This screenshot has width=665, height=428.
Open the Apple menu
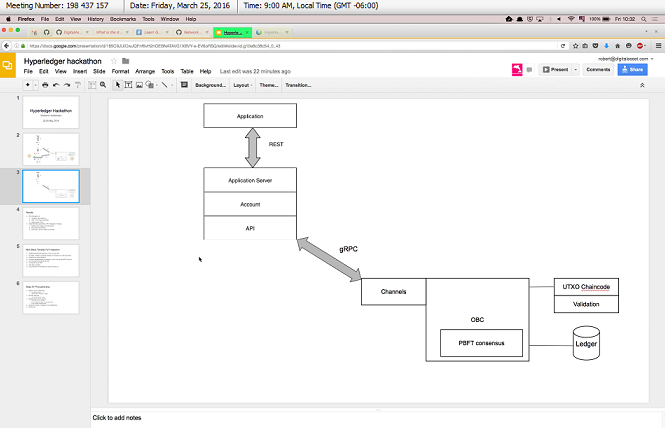8,19
